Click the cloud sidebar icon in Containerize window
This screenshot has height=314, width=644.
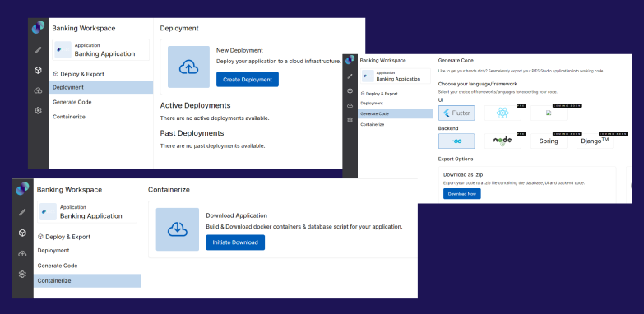point(22,254)
